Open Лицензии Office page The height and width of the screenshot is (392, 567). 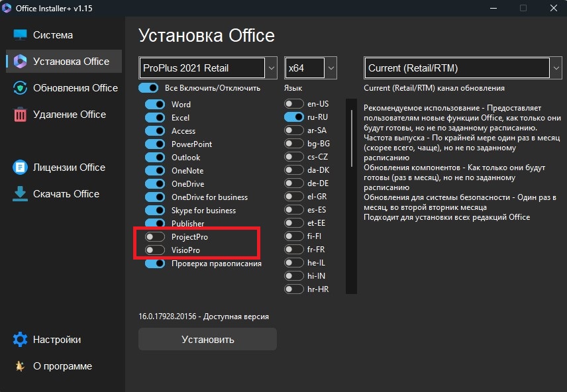click(x=64, y=167)
